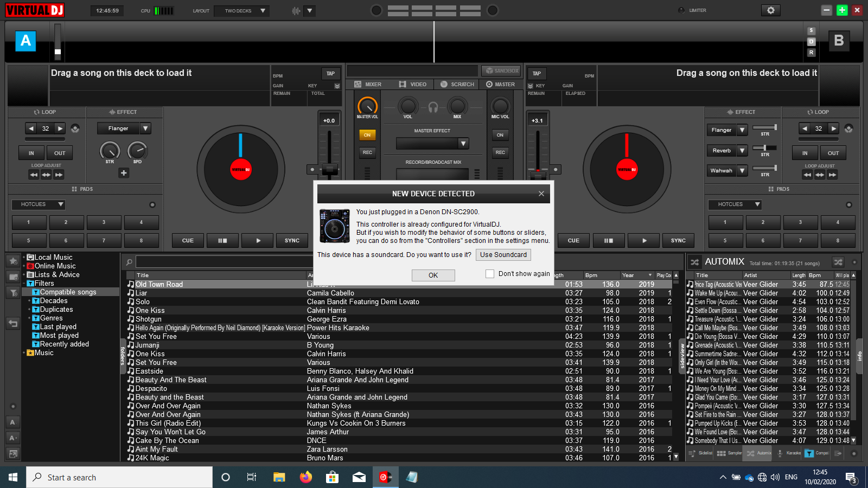Toggle the LIMITER indicator
Viewport: 868px width, 488px height.
pyautogui.click(x=681, y=10)
